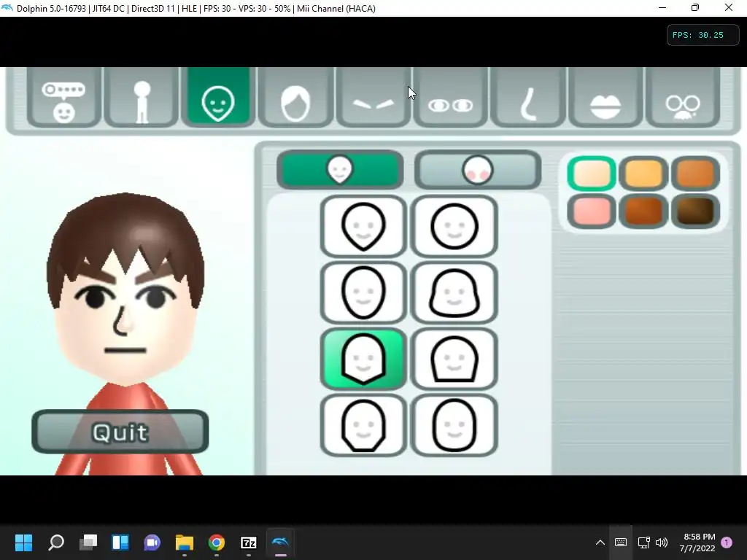The height and width of the screenshot is (560, 747).
Task: Choose the square flat-chin face shape
Action: pos(454,359)
